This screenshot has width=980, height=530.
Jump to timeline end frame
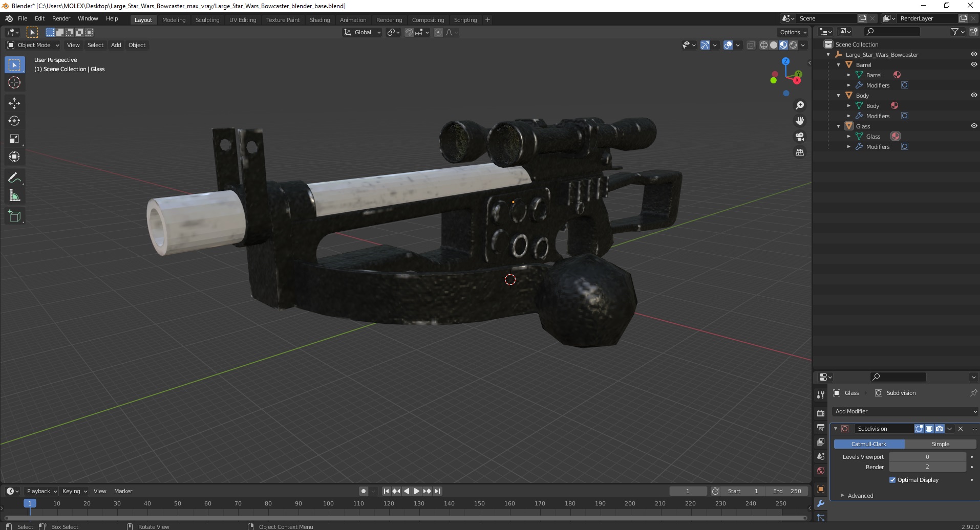pos(437,491)
